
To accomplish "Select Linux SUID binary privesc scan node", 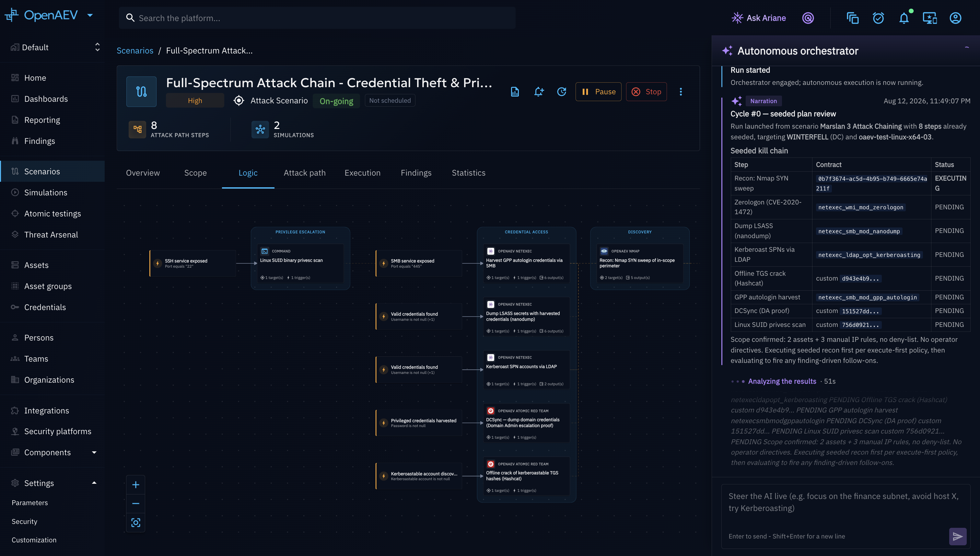I will tap(300, 263).
